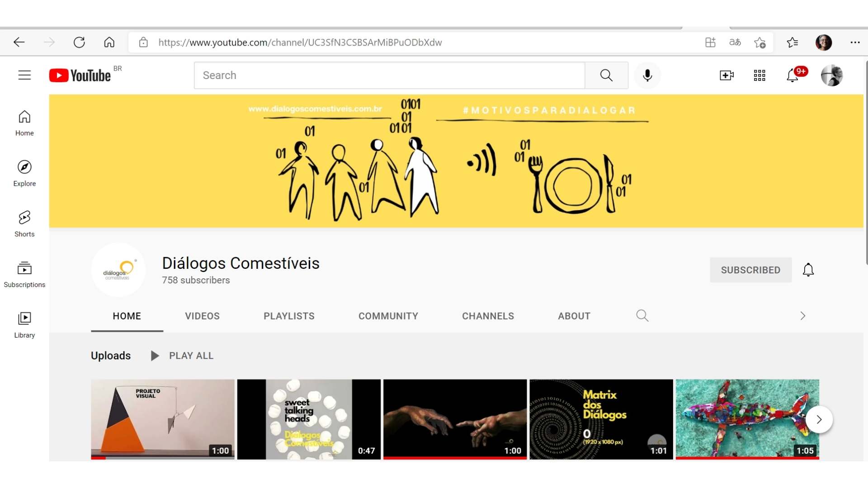The image size is (868, 488).
Task: Search within the channel magnifier icon
Action: 642,315
